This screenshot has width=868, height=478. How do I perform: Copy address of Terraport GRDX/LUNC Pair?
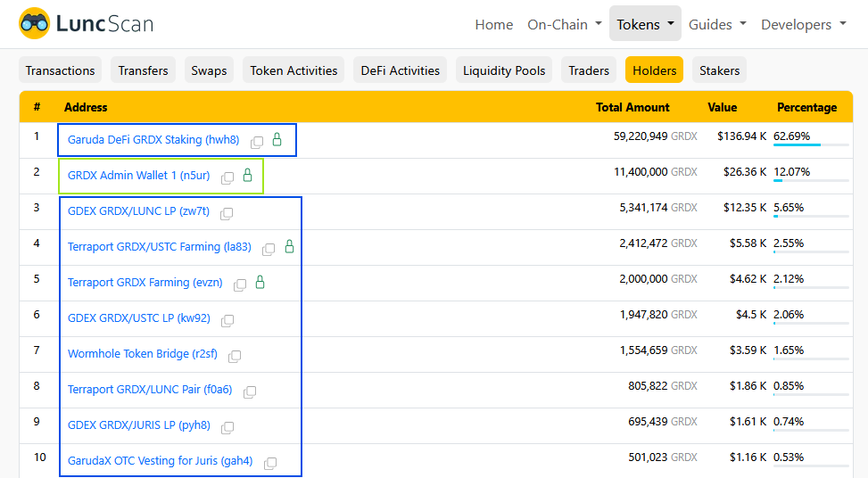[250, 391]
